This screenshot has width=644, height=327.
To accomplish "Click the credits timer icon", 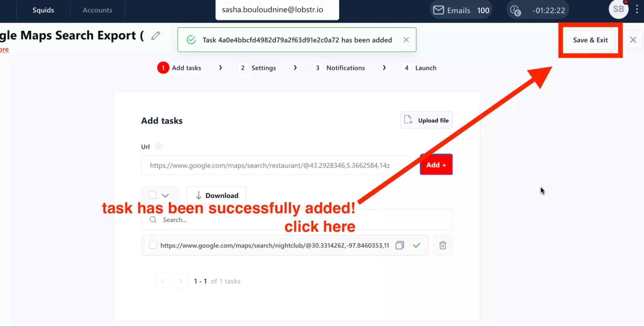I will pos(515,10).
